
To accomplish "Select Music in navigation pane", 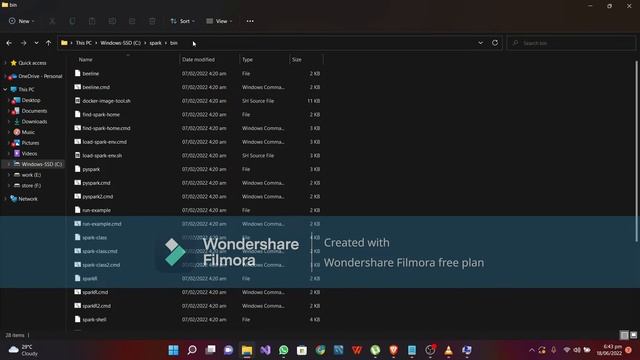I will tap(28, 132).
